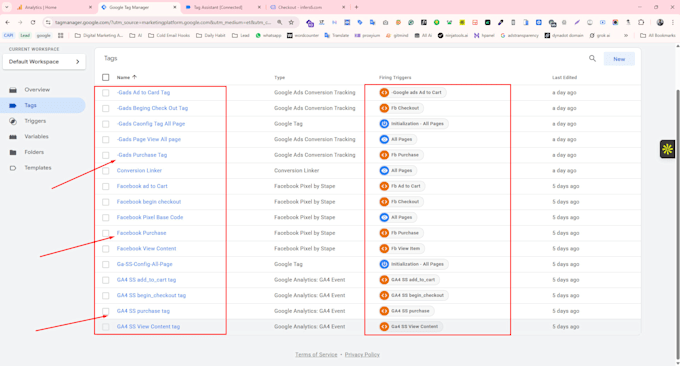Open the Facebook begin checkout tag

coord(149,202)
